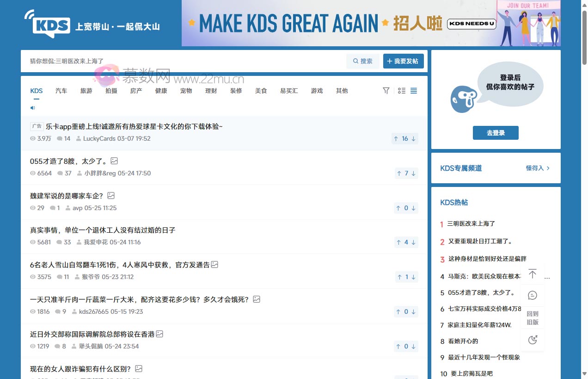
Task: Toggle night mode with moon icon
Action: [x=533, y=340]
